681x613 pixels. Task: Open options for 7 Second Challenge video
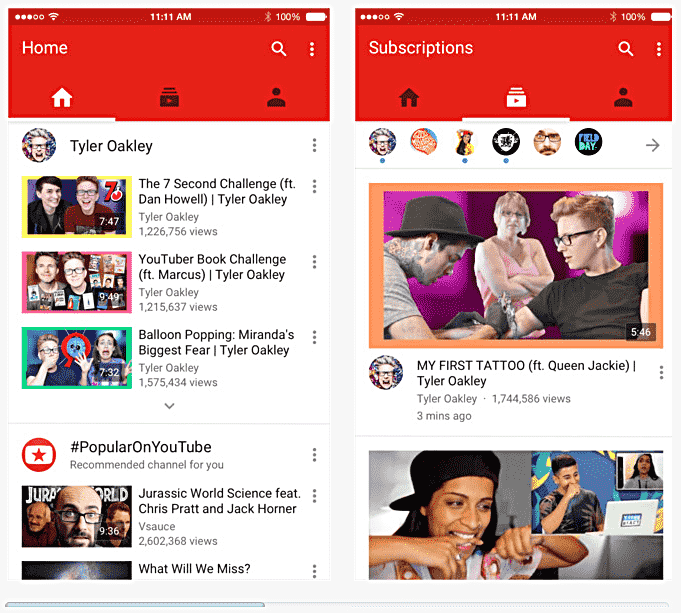pos(314,186)
